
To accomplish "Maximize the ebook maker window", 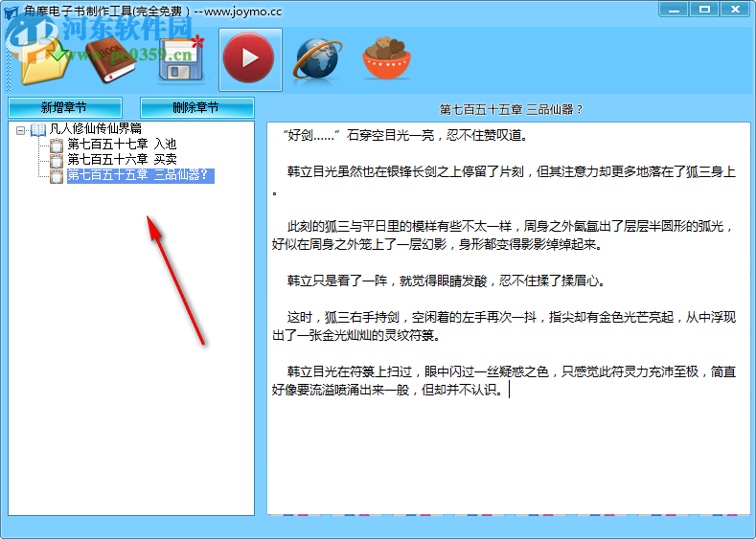I will click(x=704, y=10).
